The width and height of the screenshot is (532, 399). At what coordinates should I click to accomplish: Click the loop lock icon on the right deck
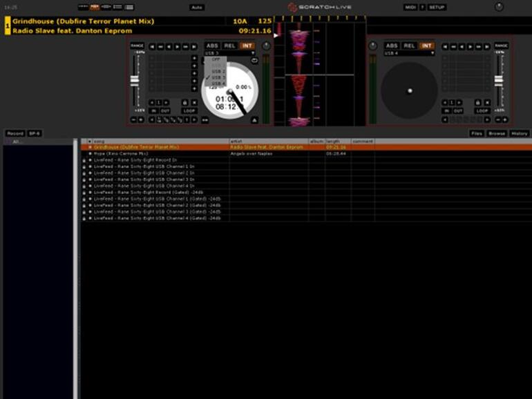click(476, 102)
